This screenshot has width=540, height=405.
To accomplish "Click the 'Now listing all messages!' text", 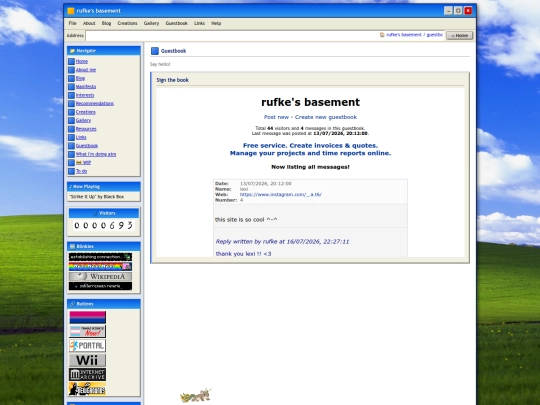I will [310, 167].
